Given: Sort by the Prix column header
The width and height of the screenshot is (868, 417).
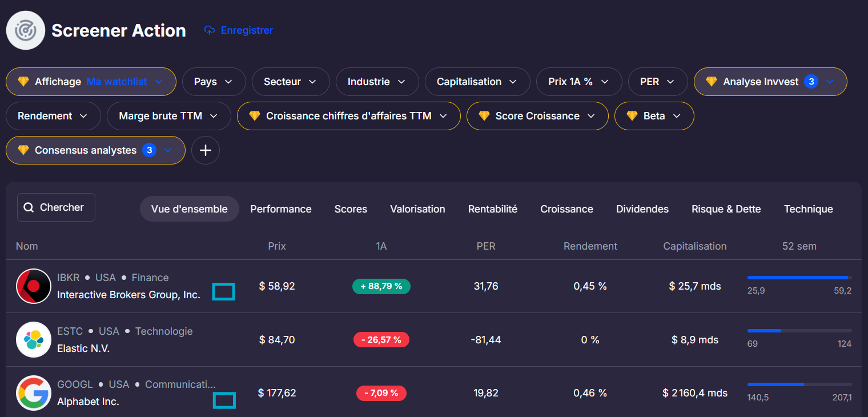Looking at the screenshot, I should pos(277,246).
